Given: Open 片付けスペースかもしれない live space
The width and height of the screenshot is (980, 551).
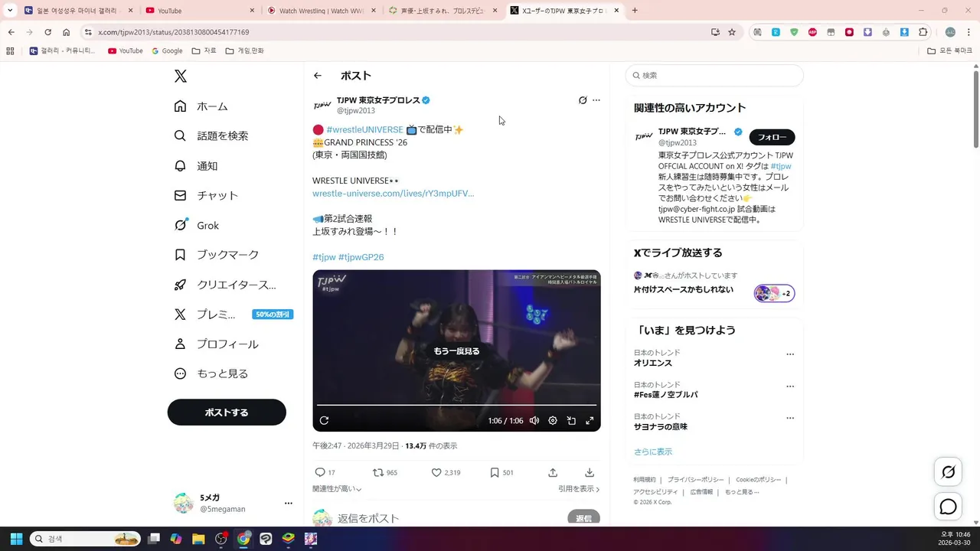Looking at the screenshot, I should click(x=684, y=290).
